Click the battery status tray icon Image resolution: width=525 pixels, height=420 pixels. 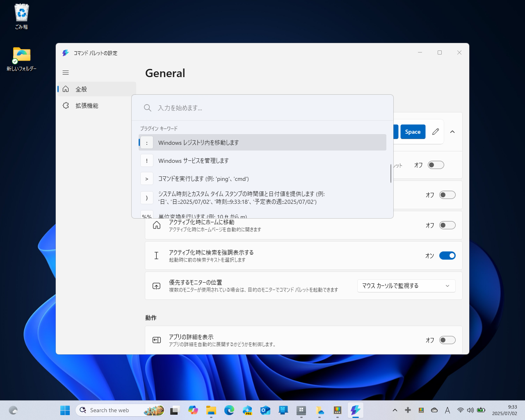pyautogui.click(x=481, y=410)
